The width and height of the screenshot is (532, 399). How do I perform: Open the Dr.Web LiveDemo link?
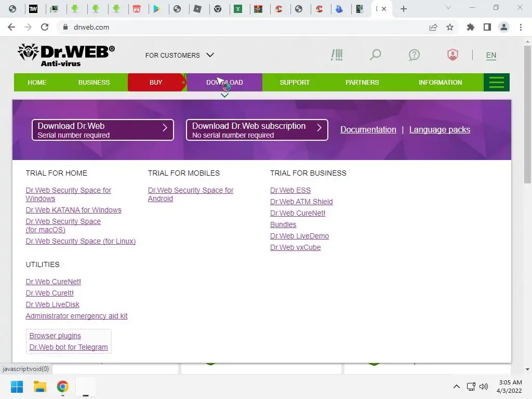[299, 236]
